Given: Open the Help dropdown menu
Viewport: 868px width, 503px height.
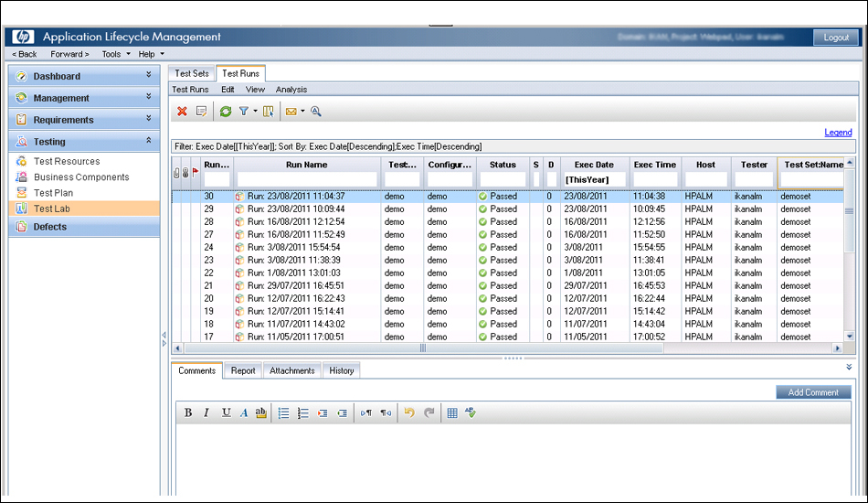Looking at the screenshot, I should point(151,54).
